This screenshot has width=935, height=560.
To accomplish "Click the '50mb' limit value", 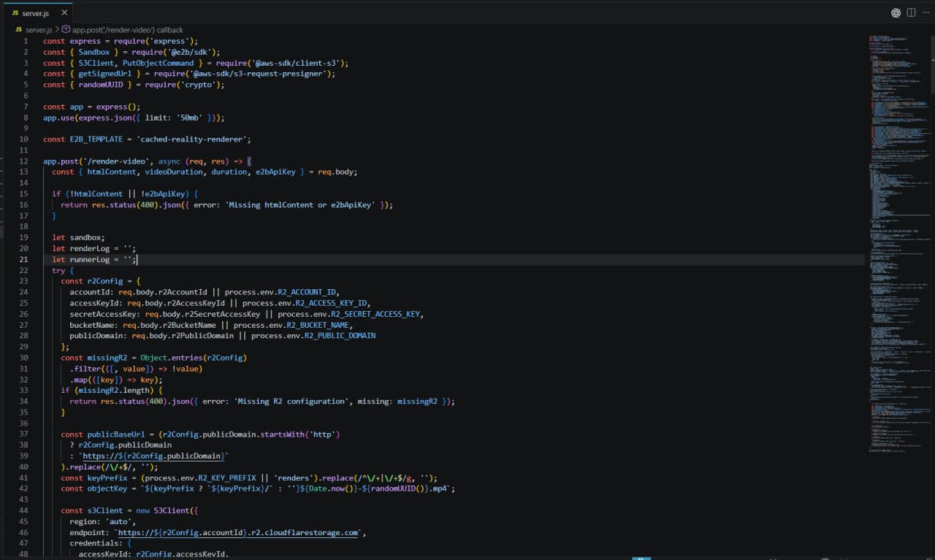I will (x=189, y=118).
